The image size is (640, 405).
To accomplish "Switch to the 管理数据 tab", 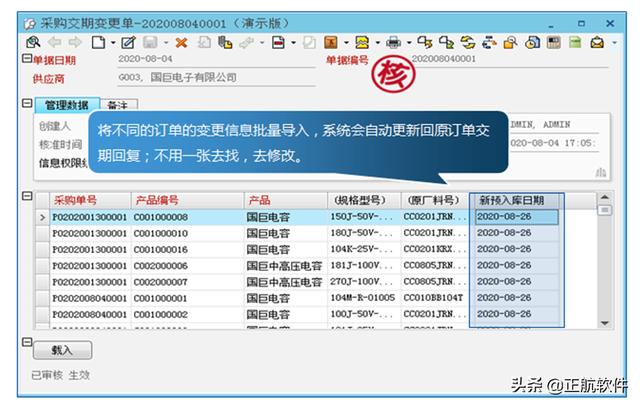I will pyautogui.click(x=67, y=105).
